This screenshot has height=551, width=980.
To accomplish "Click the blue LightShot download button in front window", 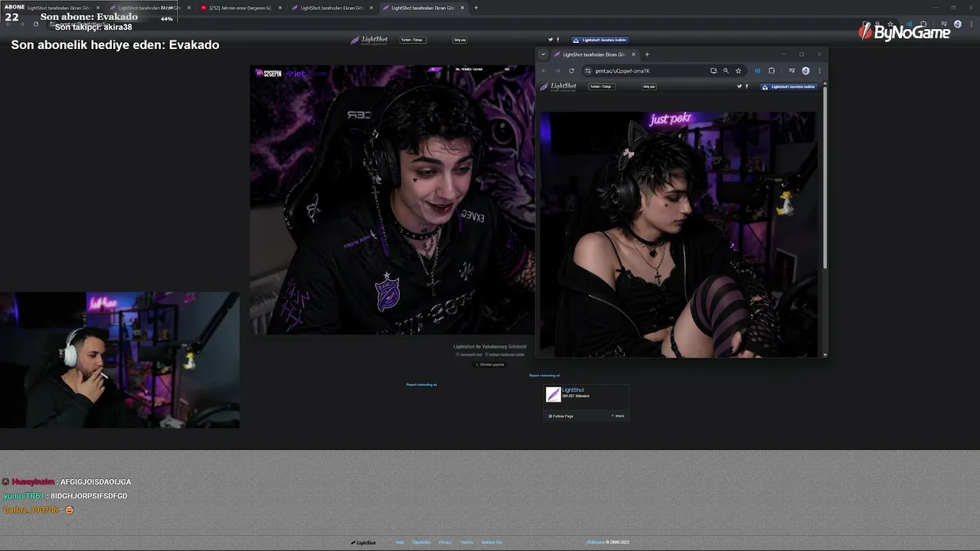I will pos(789,86).
